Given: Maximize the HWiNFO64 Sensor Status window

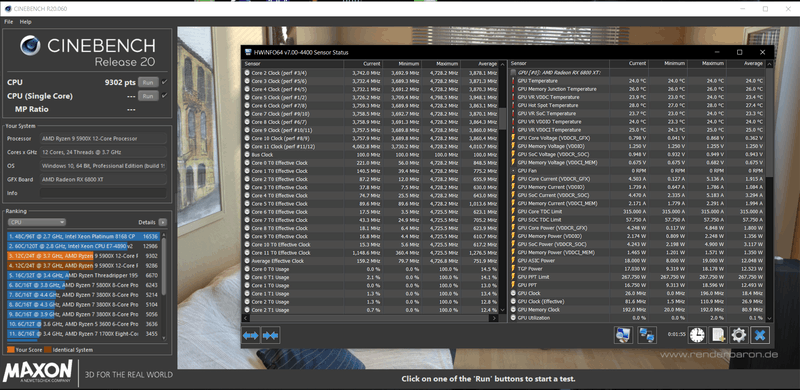Looking at the screenshot, I should [x=739, y=52].
